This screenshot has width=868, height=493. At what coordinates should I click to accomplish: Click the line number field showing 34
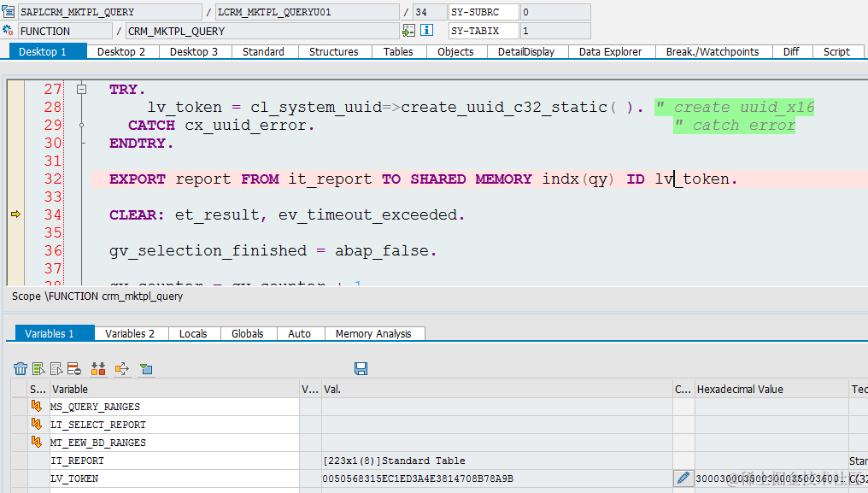(x=430, y=12)
